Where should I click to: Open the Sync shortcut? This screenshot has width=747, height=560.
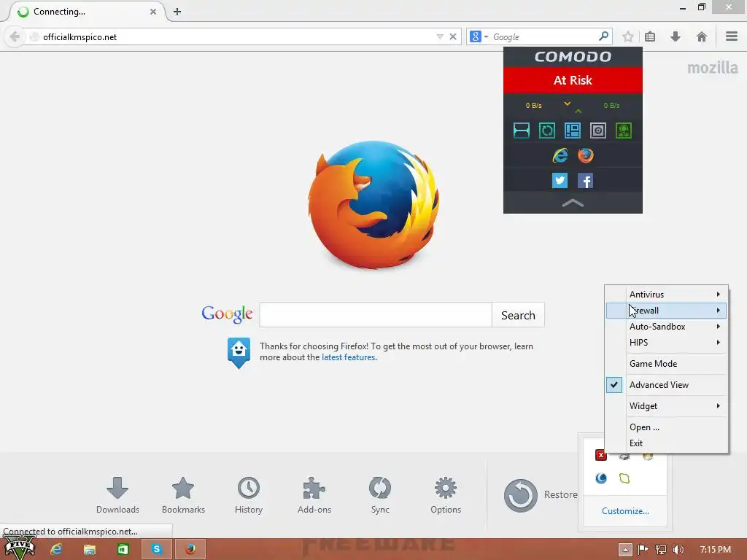click(x=379, y=495)
